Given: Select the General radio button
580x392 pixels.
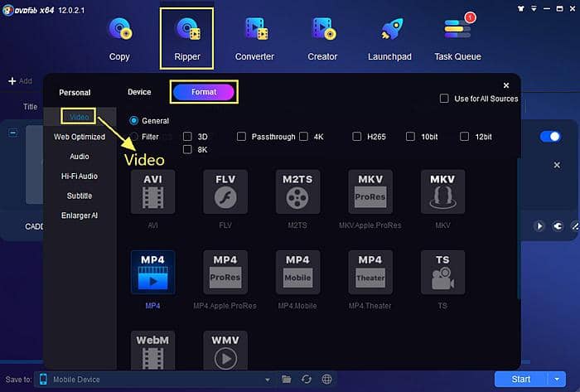Looking at the screenshot, I should pos(133,120).
